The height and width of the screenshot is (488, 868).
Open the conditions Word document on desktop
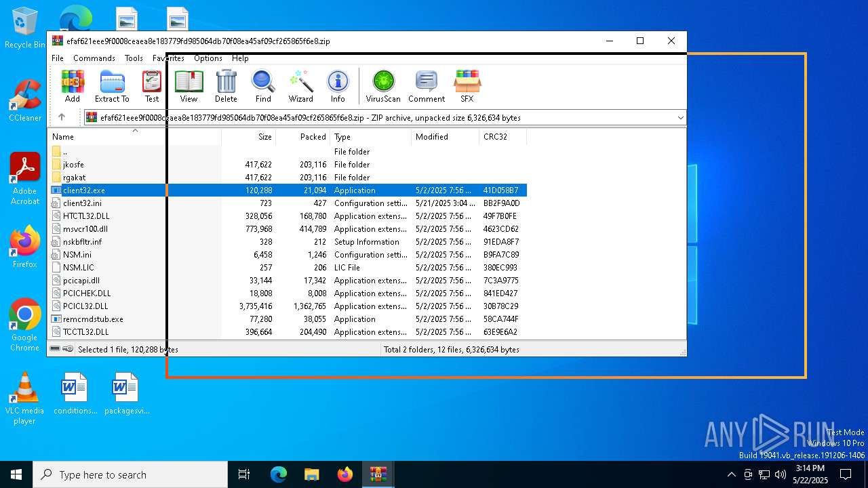tap(75, 394)
